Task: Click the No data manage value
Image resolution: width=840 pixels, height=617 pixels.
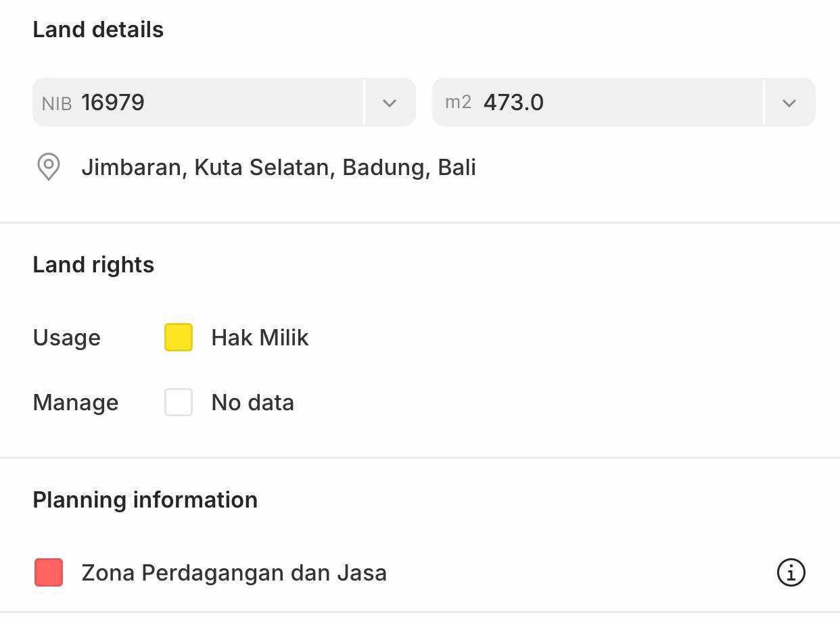Action: click(252, 402)
